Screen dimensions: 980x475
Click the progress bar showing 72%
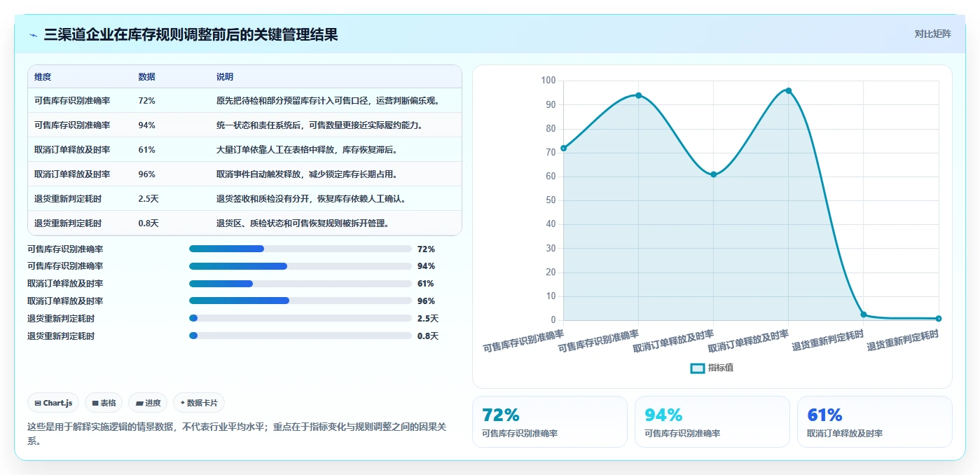click(x=301, y=249)
